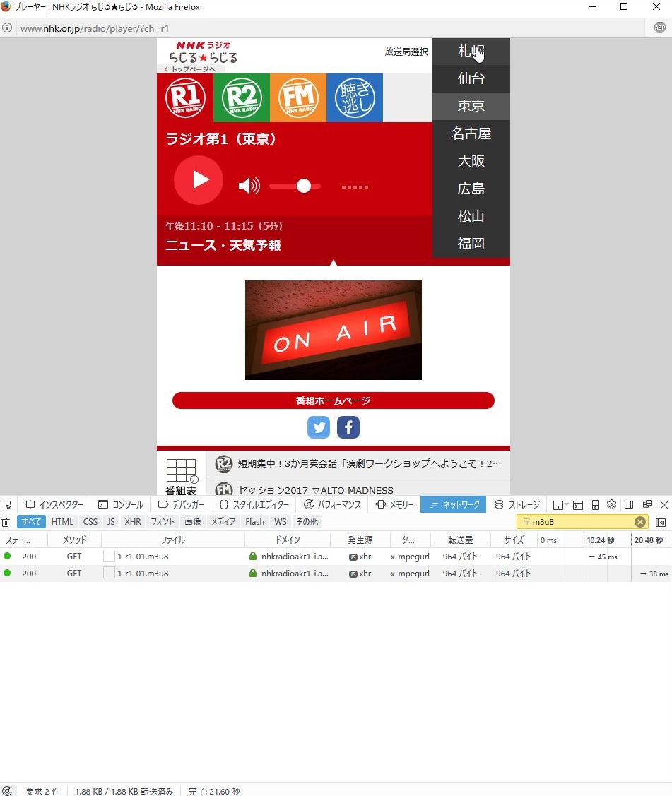This screenshot has width=672, height=796.
Task: Switch to the R2 radio channel
Action: (242, 98)
